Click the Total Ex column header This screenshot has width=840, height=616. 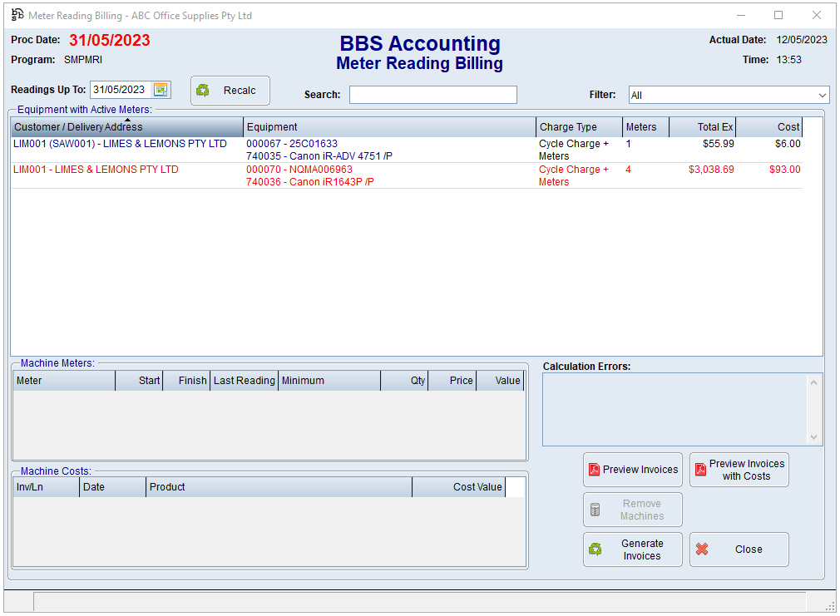[x=702, y=127]
